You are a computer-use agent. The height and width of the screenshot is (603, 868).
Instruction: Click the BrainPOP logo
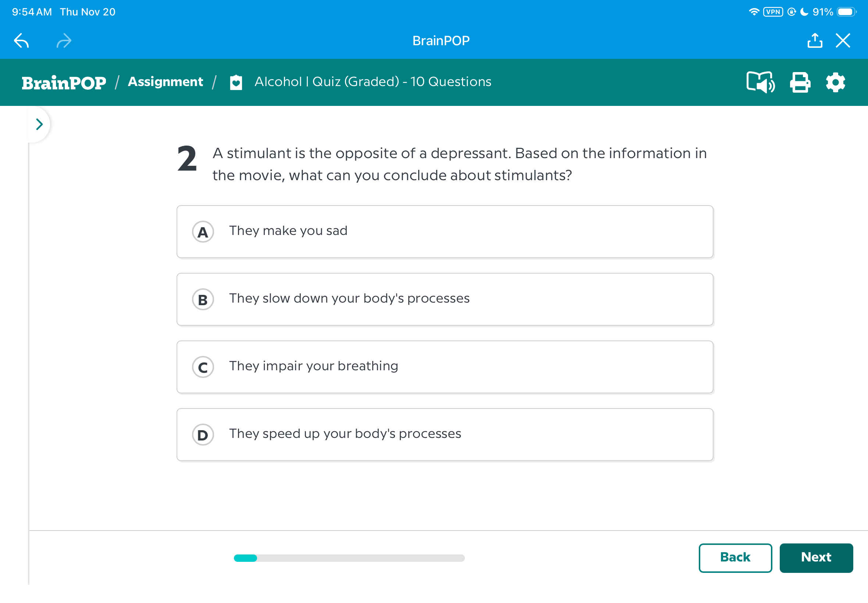64,82
